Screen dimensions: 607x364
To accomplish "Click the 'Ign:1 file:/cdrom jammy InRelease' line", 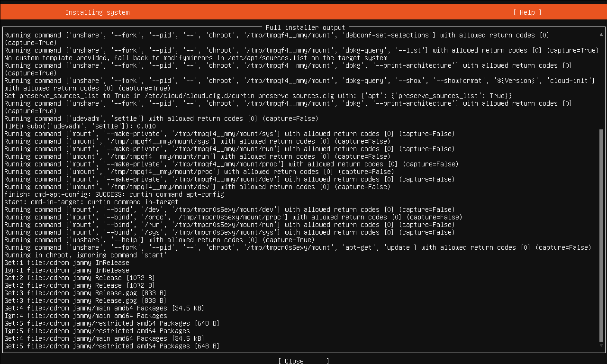I will 66,270.
